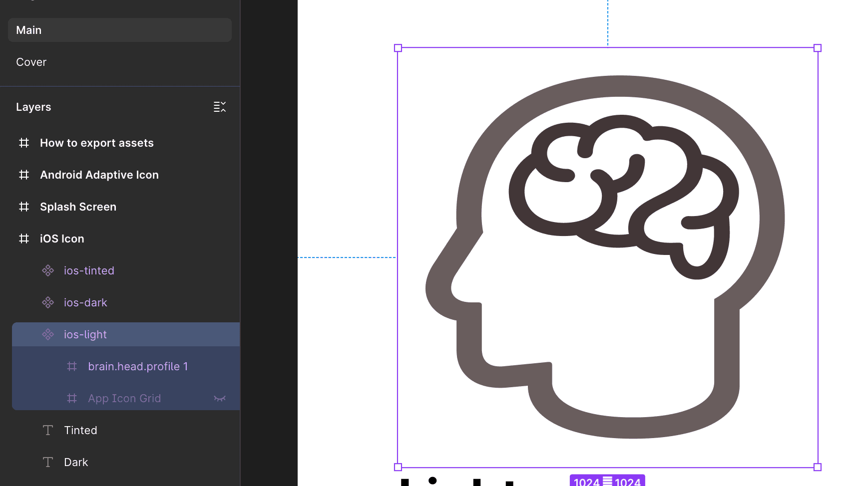Click the component icon beside ios-tinted
The width and height of the screenshot is (868, 486).
point(48,270)
